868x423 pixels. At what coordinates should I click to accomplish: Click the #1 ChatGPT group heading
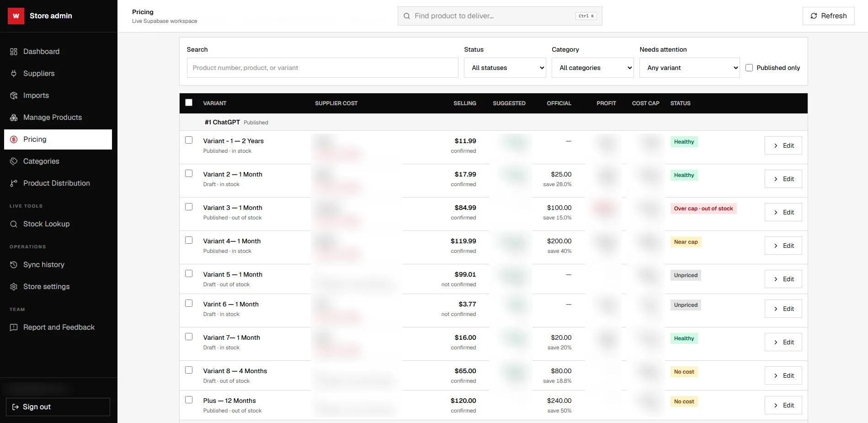click(x=222, y=122)
